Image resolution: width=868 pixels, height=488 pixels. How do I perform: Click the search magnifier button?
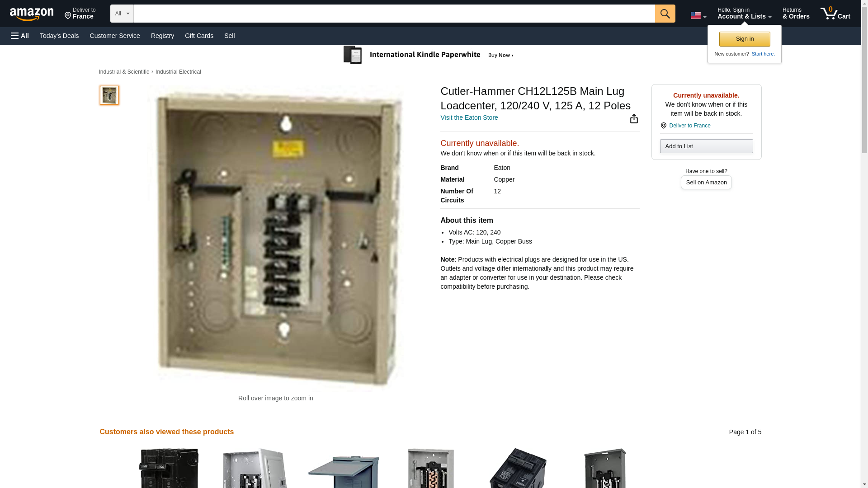click(665, 14)
